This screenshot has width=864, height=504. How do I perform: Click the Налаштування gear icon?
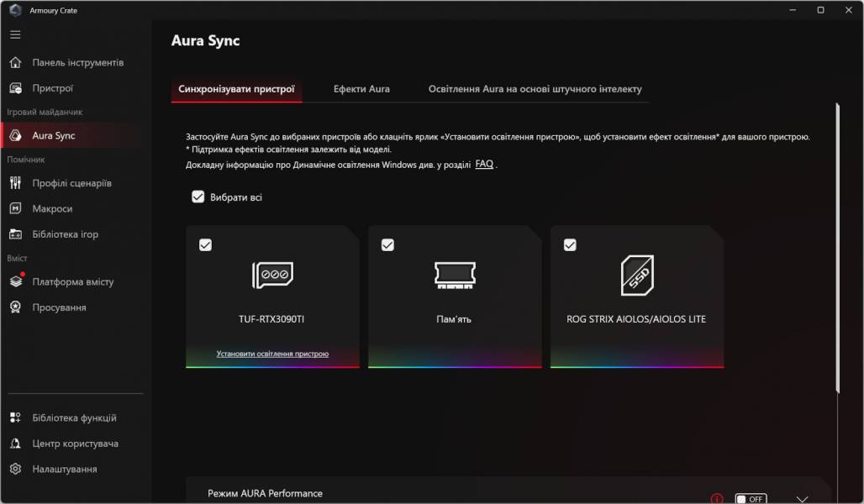tap(15, 469)
